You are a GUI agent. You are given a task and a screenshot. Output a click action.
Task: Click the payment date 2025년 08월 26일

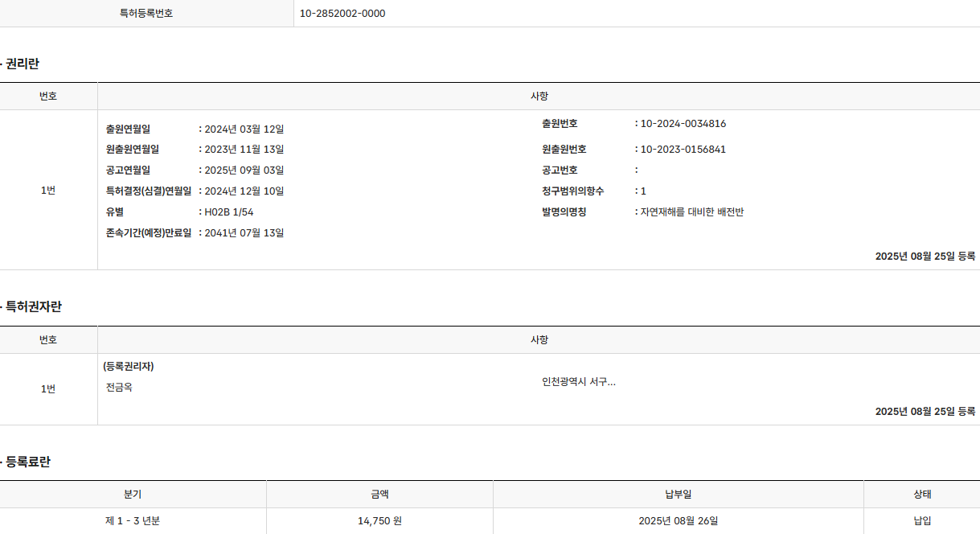coord(678,521)
